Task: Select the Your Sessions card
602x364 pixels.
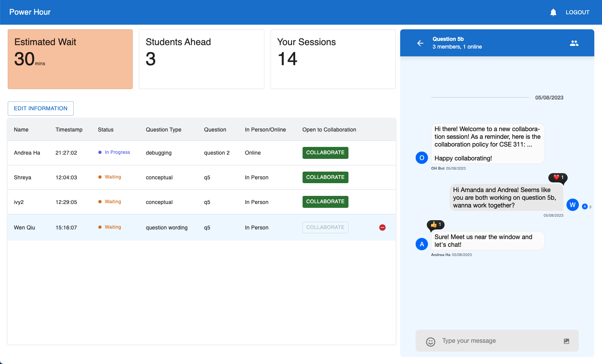Action: click(x=333, y=59)
